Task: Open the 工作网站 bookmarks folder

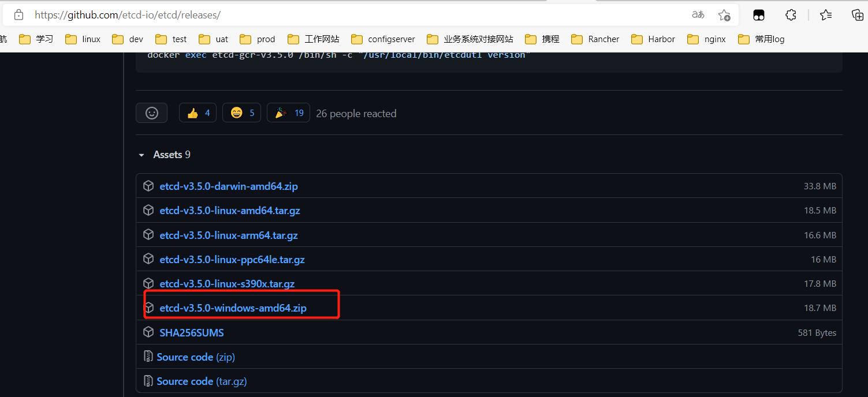Action: (314, 39)
